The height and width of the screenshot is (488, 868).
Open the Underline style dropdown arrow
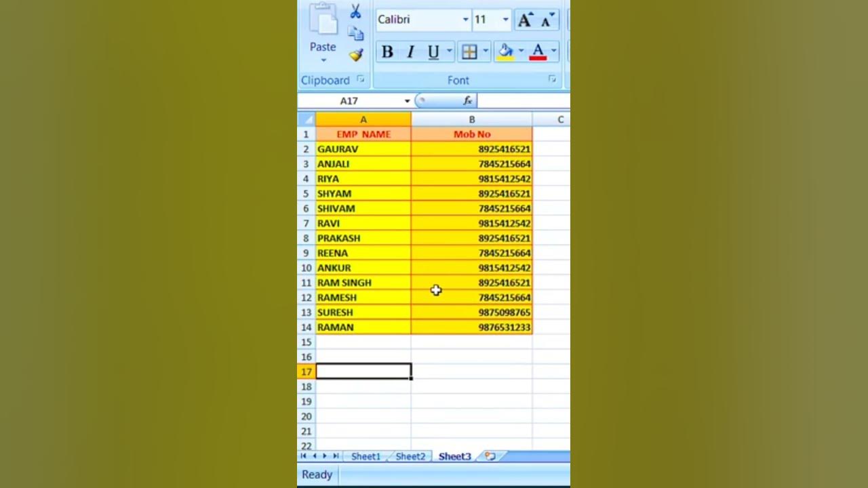pyautogui.click(x=449, y=52)
